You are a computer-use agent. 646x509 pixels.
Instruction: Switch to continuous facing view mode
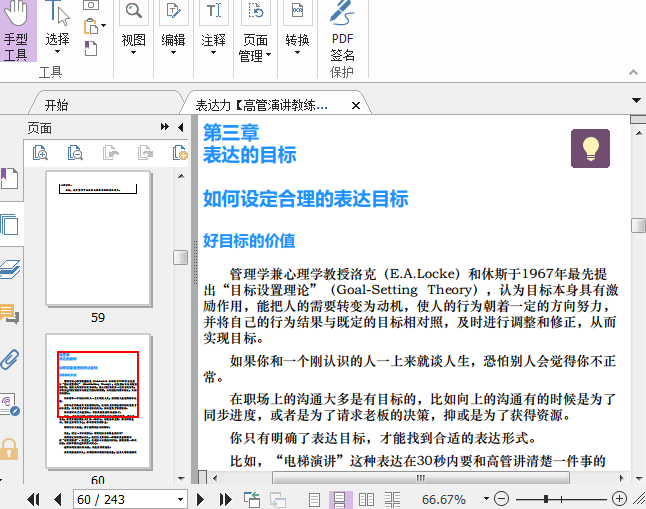tap(392, 500)
